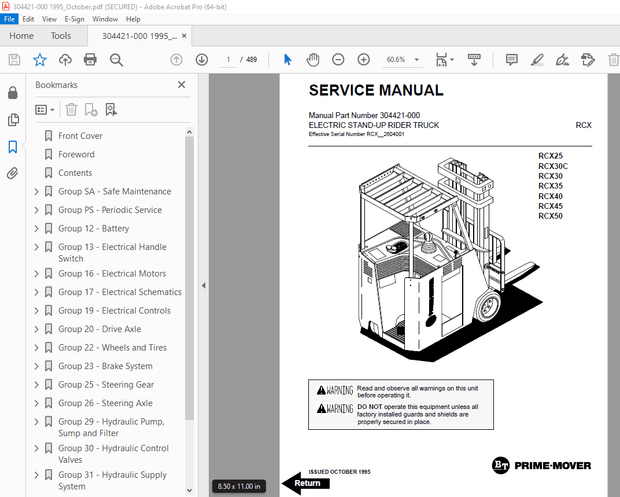
Task: Open the Edit menu
Action: 28,19
